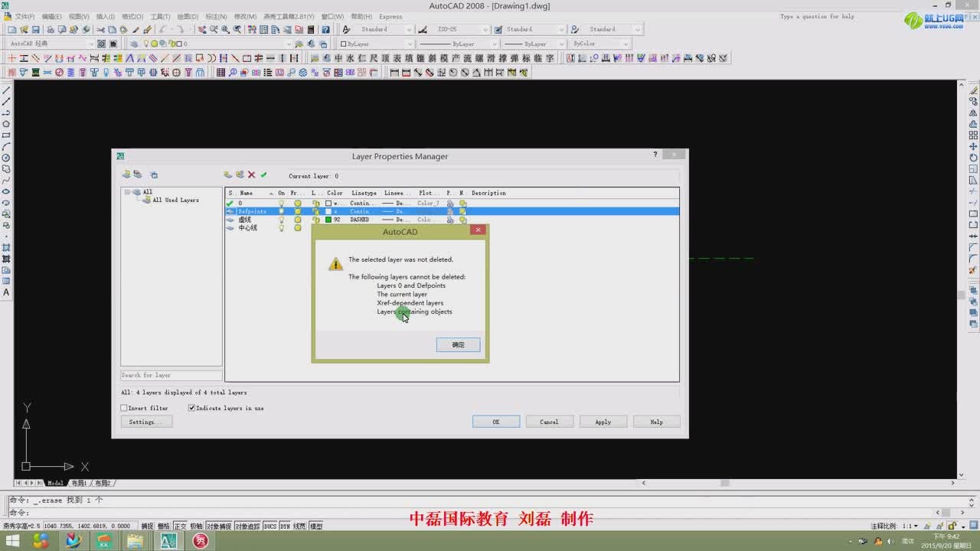The width and height of the screenshot is (980, 551).
Task: Toggle the Invert filter checkbox
Action: pyautogui.click(x=124, y=408)
